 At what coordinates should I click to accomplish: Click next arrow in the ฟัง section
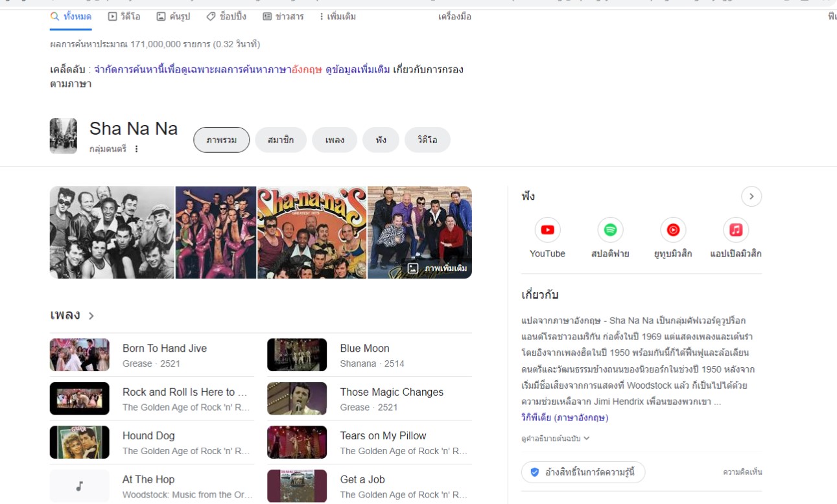click(751, 196)
